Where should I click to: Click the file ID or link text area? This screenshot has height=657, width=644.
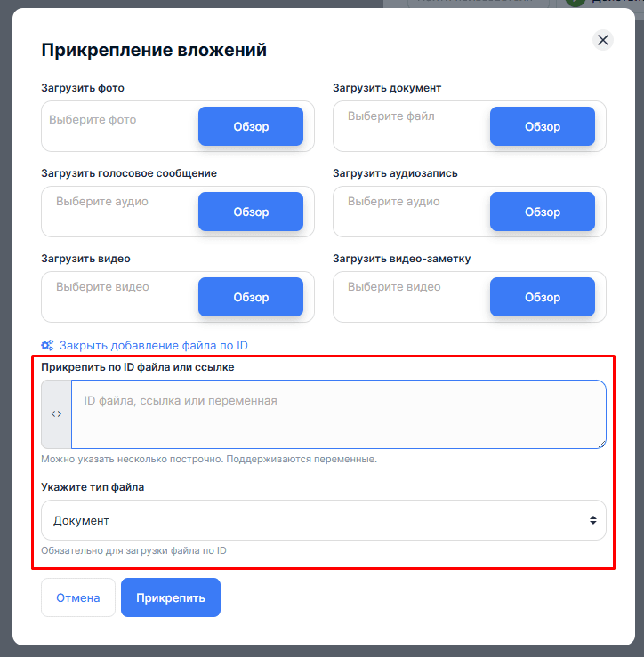point(338,414)
